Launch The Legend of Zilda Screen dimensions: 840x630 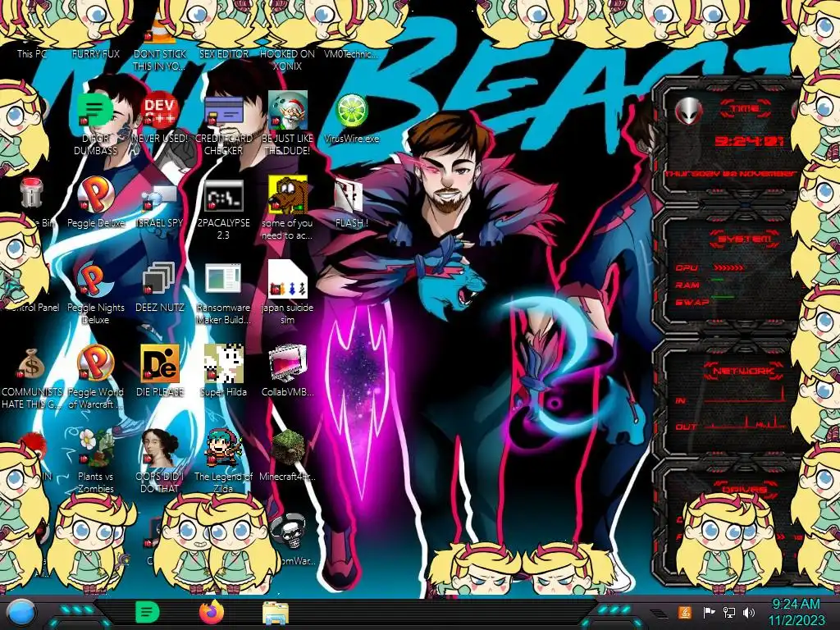pyautogui.click(x=223, y=448)
